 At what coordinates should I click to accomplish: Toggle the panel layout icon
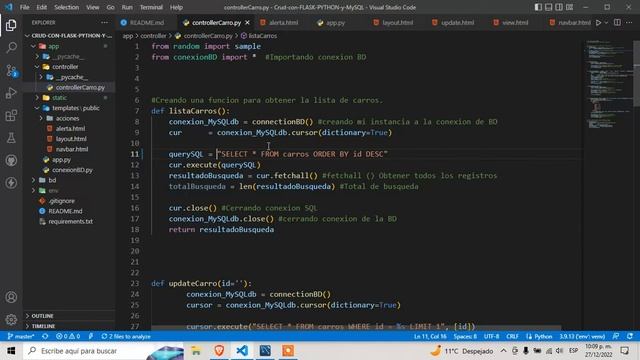click(x=549, y=7)
